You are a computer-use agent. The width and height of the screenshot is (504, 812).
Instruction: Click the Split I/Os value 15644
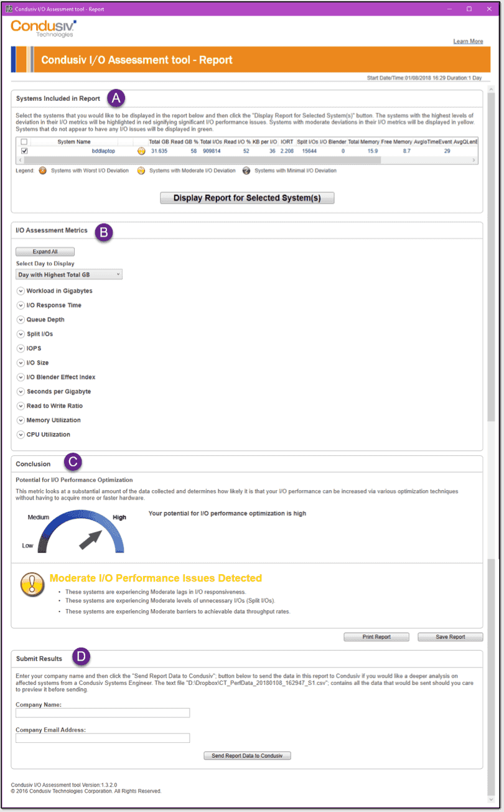point(309,151)
